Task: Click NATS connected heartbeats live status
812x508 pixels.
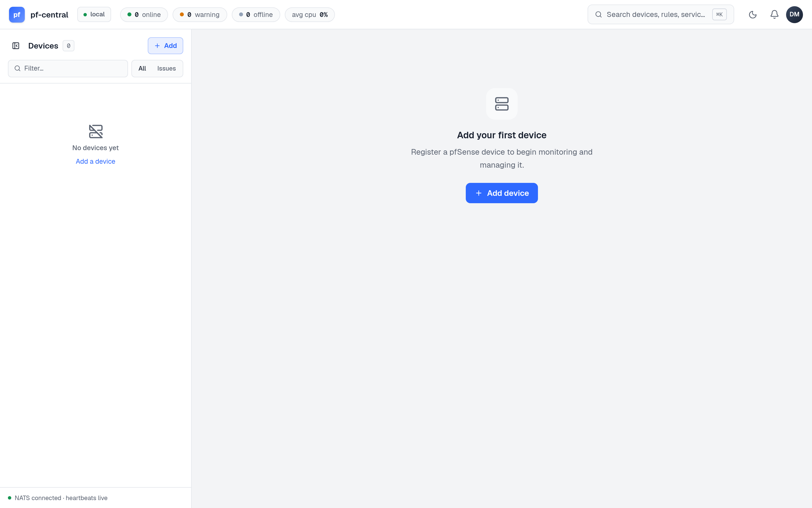Action: pyautogui.click(x=58, y=498)
